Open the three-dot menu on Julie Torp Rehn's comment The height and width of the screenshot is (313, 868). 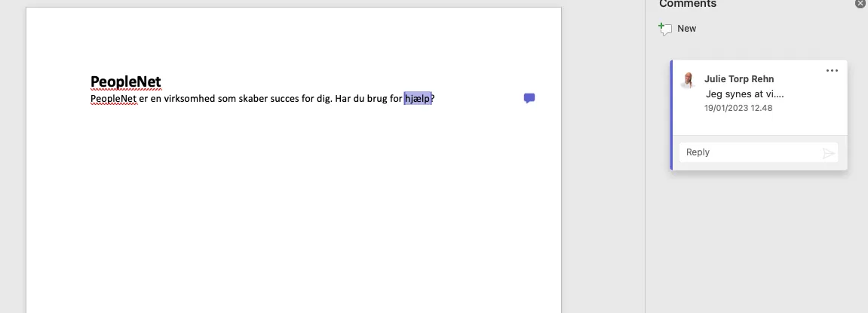832,71
